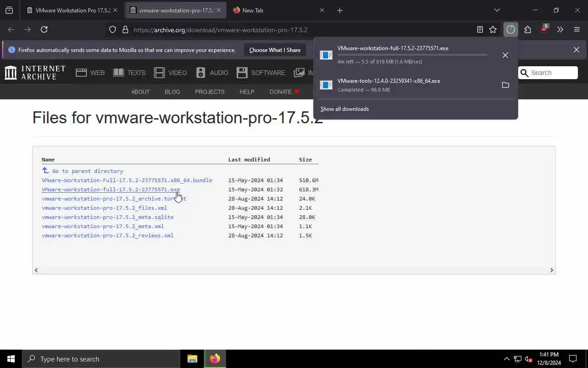Open the Windows notification center
Viewport: 588px width, 368px height.
click(573, 359)
